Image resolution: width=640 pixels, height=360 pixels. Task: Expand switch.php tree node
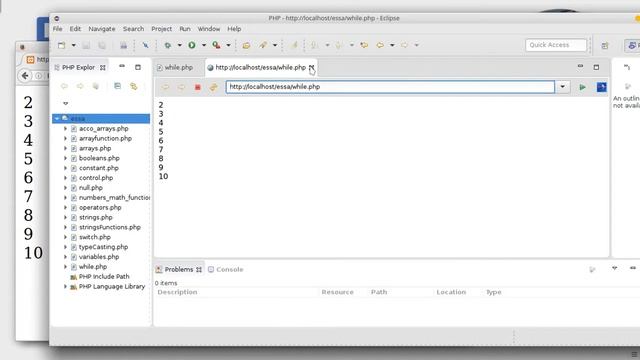coord(65,237)
